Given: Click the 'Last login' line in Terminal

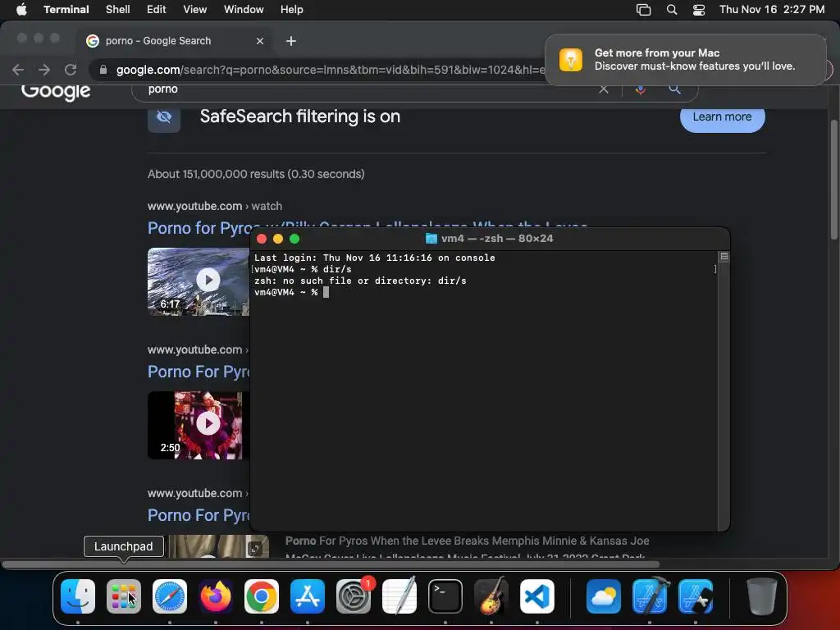Looking at the screenshot, I should tap(374, 258).
